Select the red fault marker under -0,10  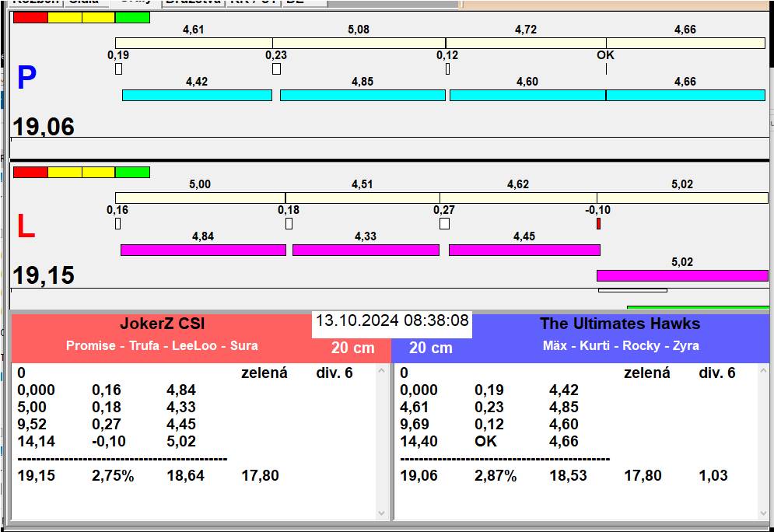598,224
